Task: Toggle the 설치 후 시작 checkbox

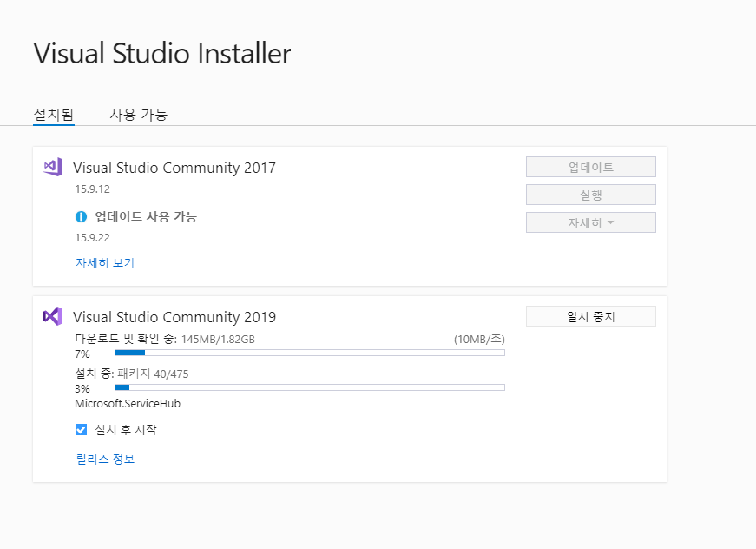Action: [81, 429]
